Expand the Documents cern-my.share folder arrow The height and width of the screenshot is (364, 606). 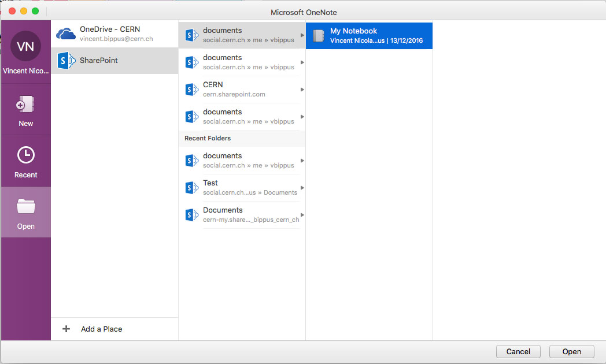coord(302,215)
